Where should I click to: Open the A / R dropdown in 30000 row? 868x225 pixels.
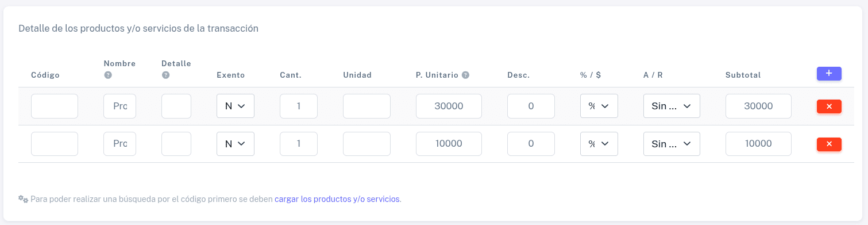(672, 106)
